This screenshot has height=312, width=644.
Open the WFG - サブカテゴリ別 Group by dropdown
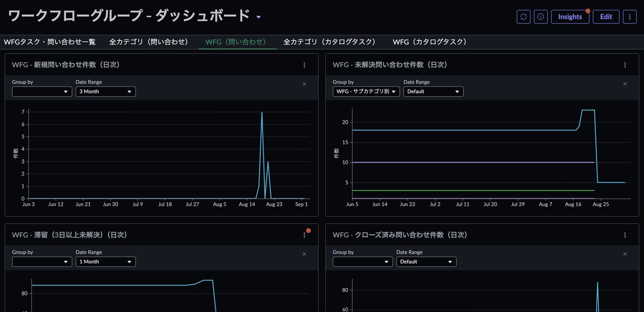point(366,91)
